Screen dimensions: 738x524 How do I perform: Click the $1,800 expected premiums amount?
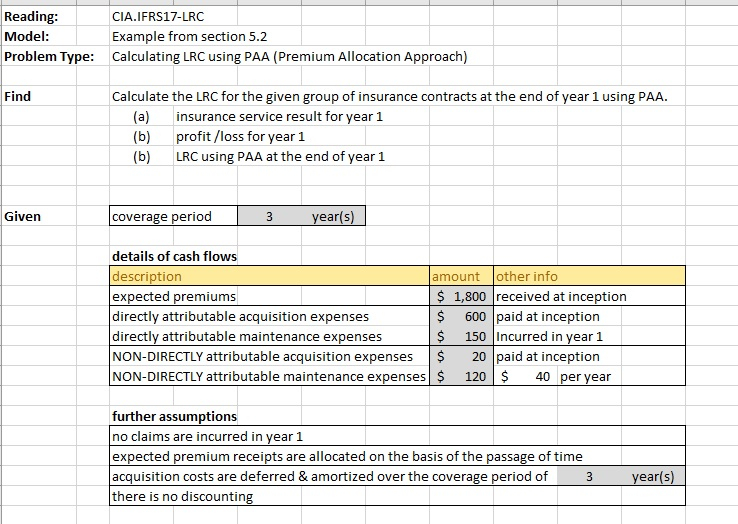[461, 296]
